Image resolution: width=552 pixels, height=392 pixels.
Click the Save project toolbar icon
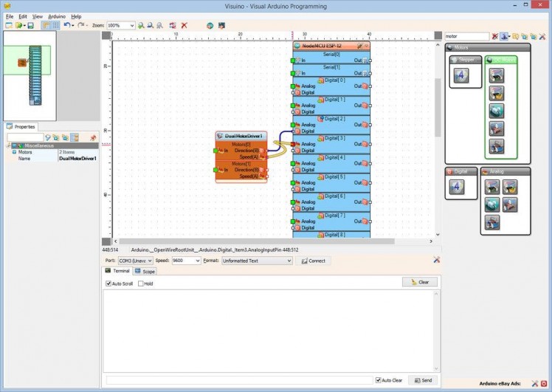(30, 25)
